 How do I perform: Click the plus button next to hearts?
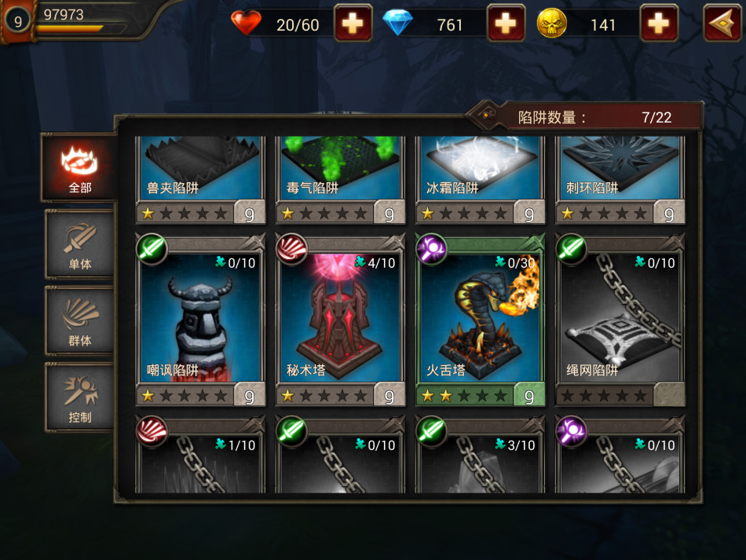coord(353,23)
